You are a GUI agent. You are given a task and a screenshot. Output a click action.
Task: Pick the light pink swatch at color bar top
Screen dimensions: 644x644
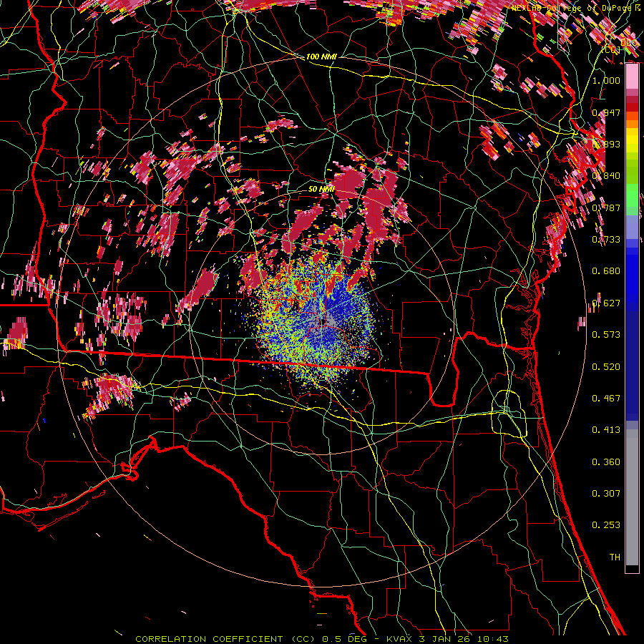(632, 77)
